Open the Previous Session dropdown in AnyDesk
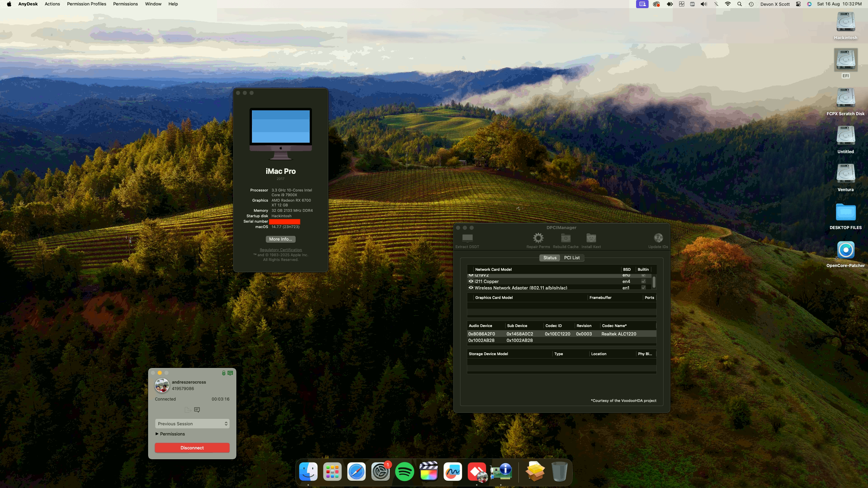Image resolution: width=868 pixels, height=488 pixels. [192, 423]
